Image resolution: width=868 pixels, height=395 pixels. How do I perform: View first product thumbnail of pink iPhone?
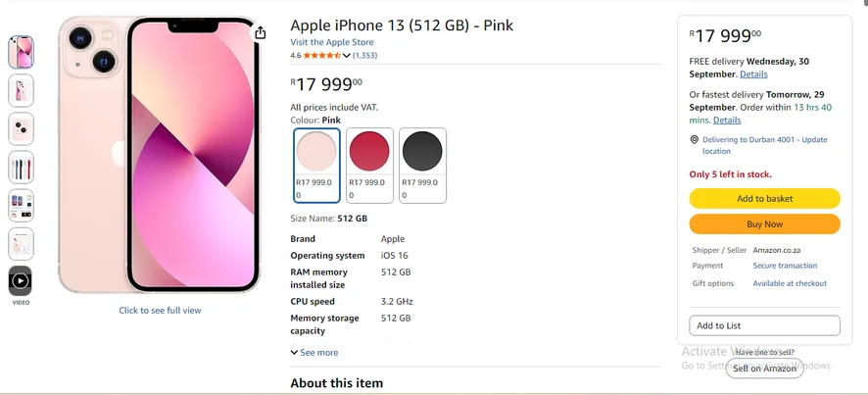[x=21, y=52]
